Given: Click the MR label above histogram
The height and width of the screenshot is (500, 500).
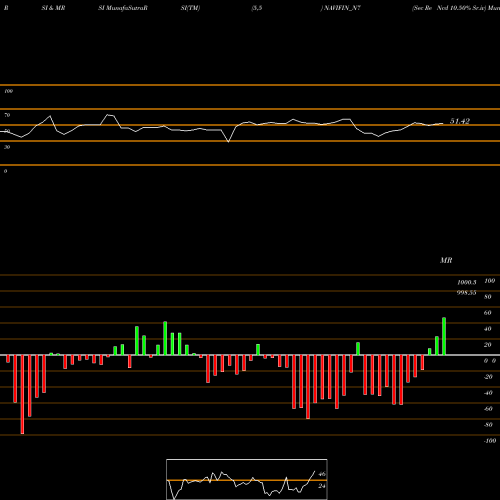Looking at the screenshot, I should (446, 260).
